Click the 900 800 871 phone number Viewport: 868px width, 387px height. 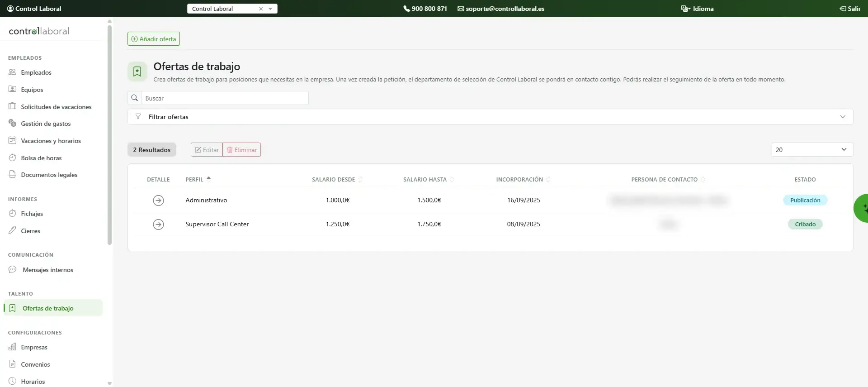click(425, 9)
